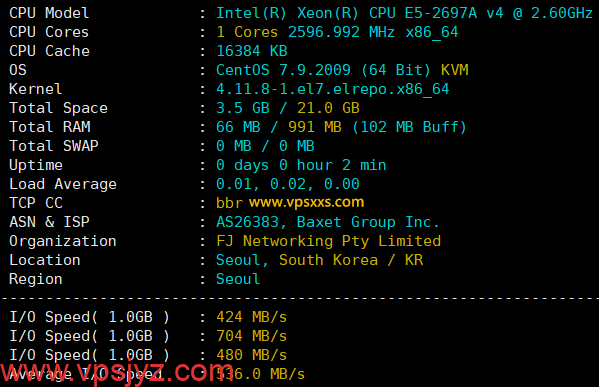Click the KVM virtualization text

[455, 70]
